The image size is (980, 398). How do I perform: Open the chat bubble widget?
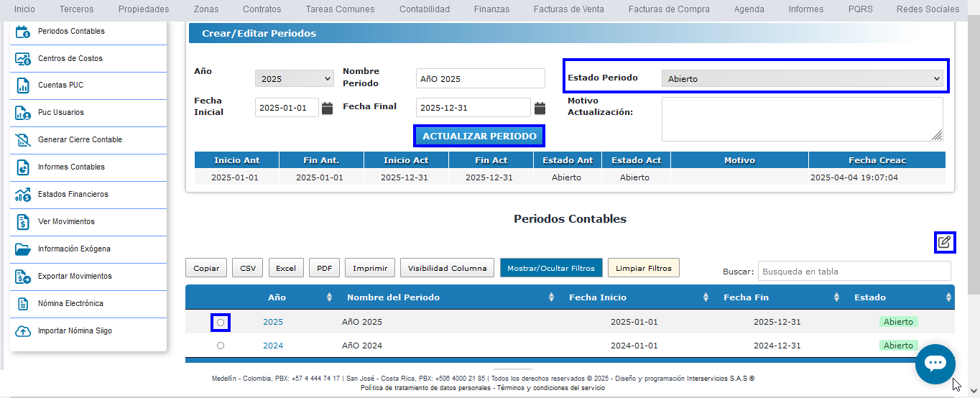pos(935,364)
